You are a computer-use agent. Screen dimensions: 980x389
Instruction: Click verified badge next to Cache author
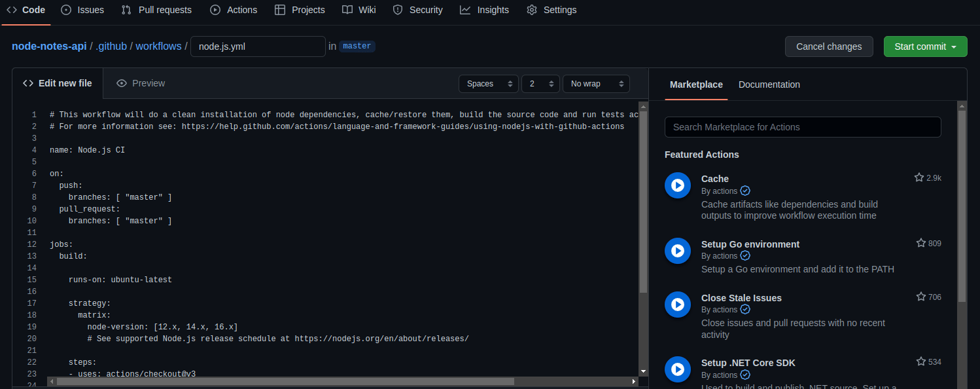(x=745, y=191)
